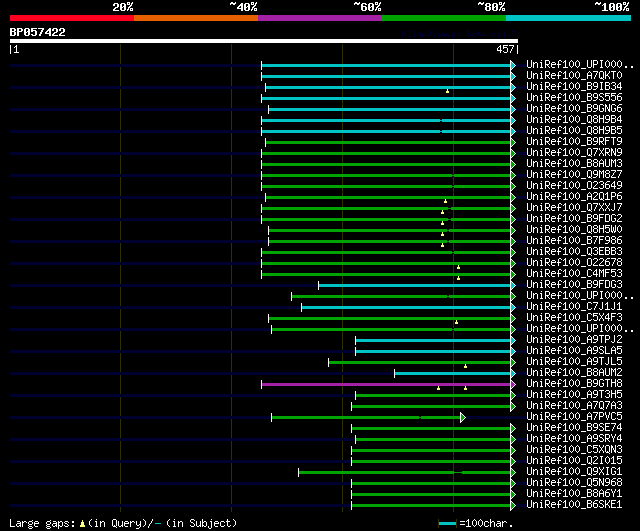Click the arrowhead ending the A7PVC5 alignment
The height and width of the screenshot is (531, 640).
[463, 418]
